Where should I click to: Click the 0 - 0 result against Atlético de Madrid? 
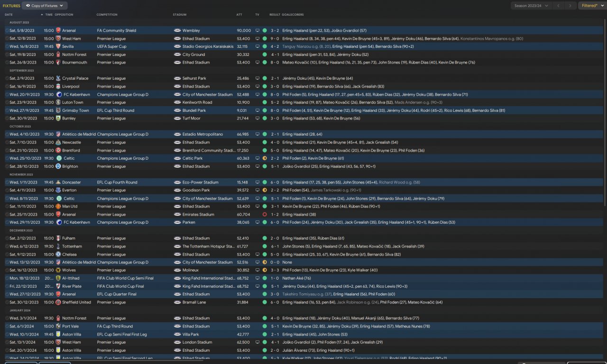click(x=275, y=262)
